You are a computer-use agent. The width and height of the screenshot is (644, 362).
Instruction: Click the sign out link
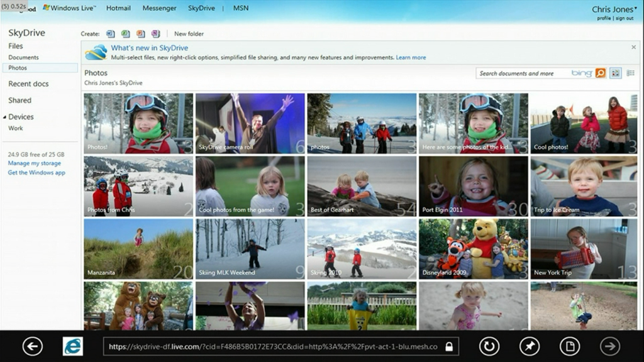click(625, 18)
